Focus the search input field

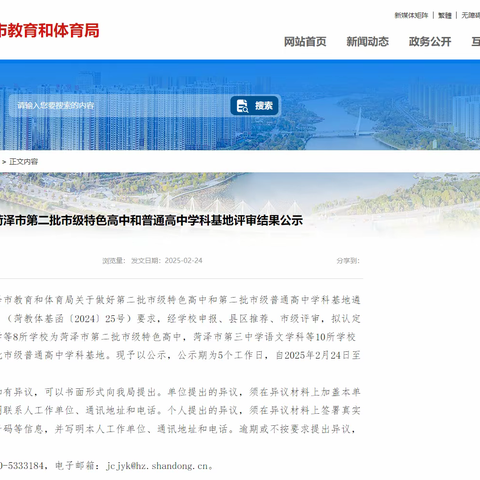[119, 106]
